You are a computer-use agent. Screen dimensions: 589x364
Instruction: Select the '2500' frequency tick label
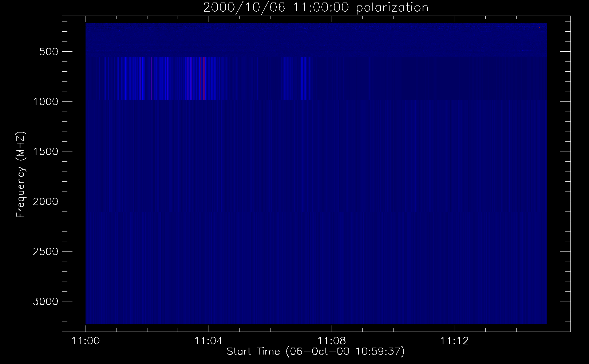coord(46,252)
